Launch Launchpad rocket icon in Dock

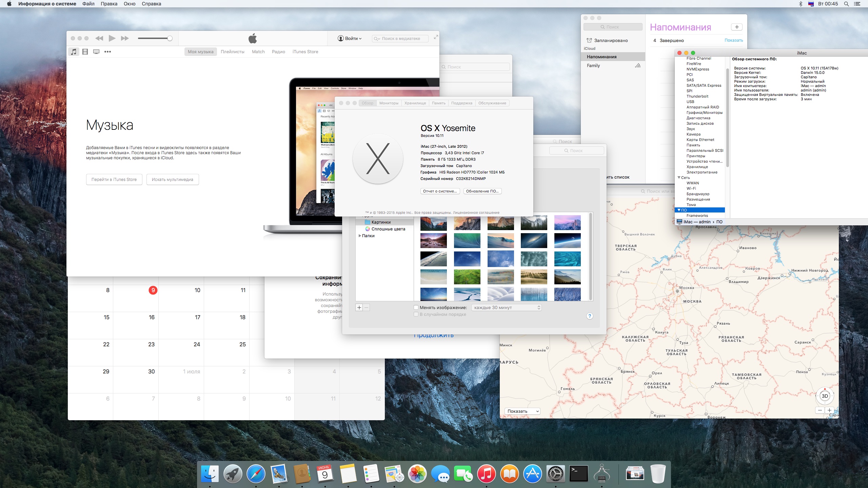point(233,473)
